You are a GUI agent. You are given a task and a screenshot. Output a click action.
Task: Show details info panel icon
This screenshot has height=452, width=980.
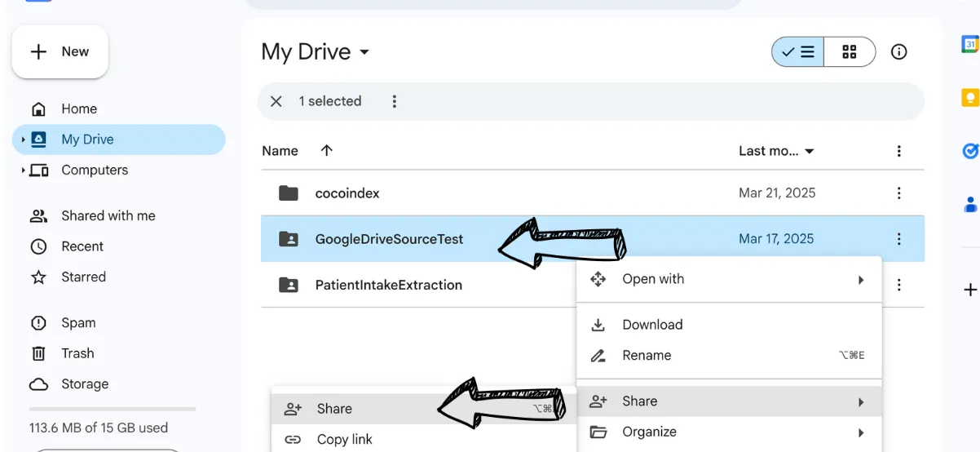coord(899,52)
